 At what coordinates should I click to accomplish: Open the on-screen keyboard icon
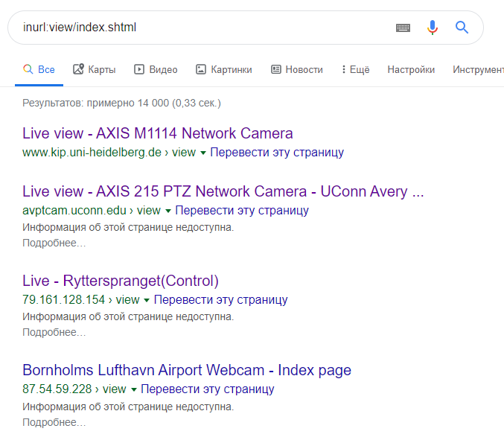[403, 28]
